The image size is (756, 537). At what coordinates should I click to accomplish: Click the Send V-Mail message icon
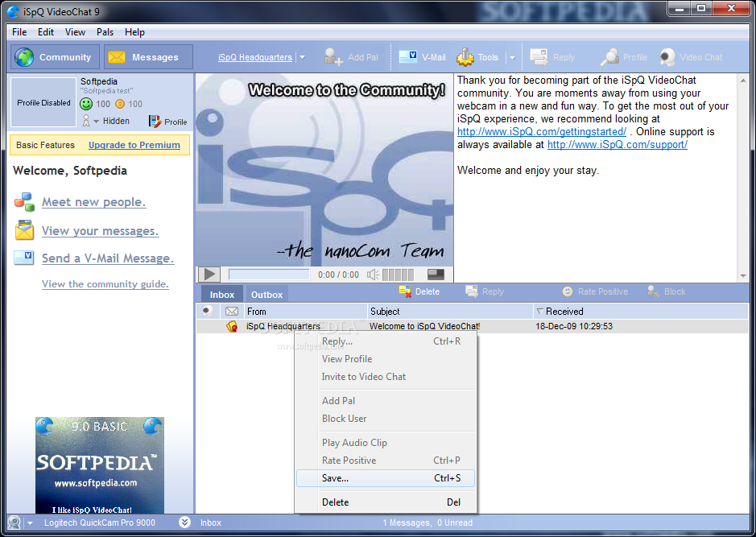pos(23,258)
